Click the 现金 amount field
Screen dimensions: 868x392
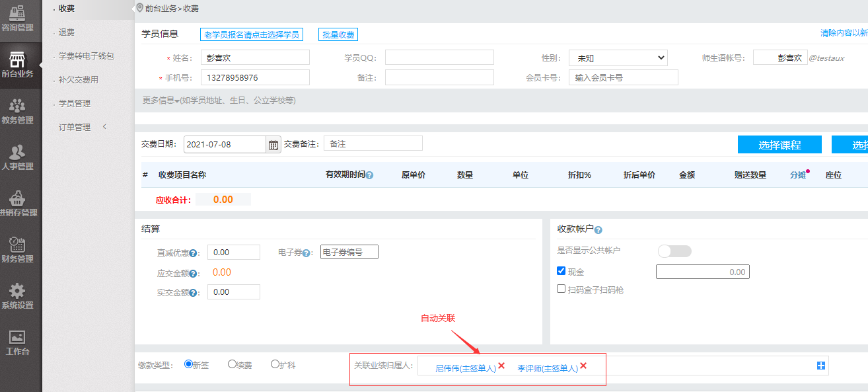pos(703,272)
